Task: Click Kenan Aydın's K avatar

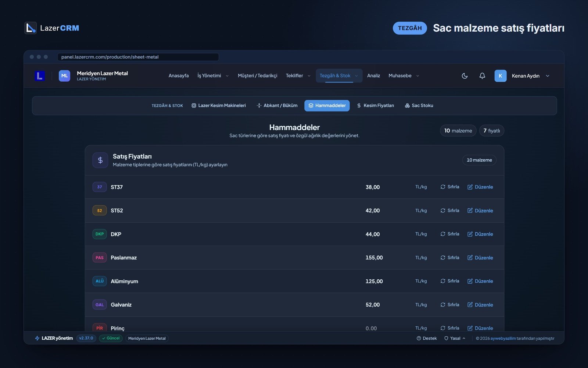Action: 500,76
